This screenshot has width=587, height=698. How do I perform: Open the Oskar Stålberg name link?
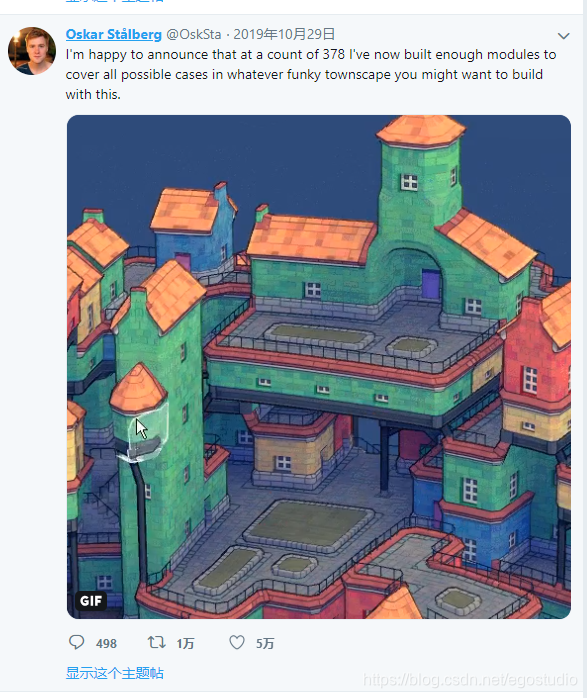113,34
